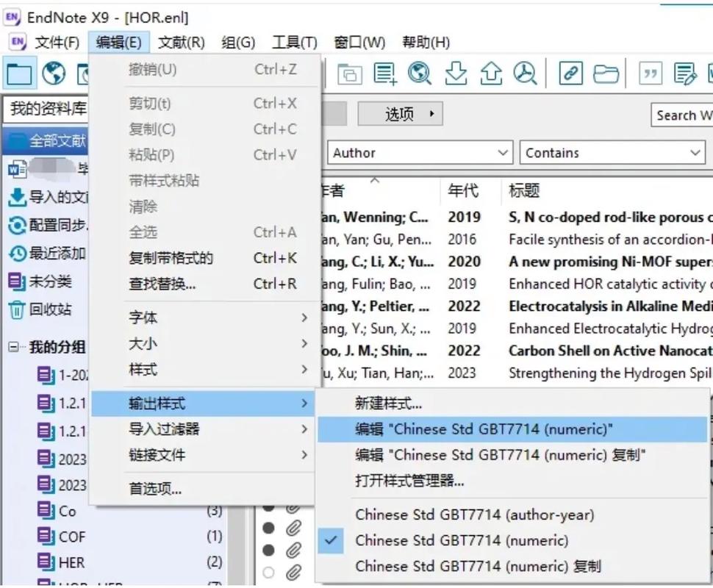Click the 最近添加 clock icon
Screen dimensions: 713x588
click(x=18, y=254)
